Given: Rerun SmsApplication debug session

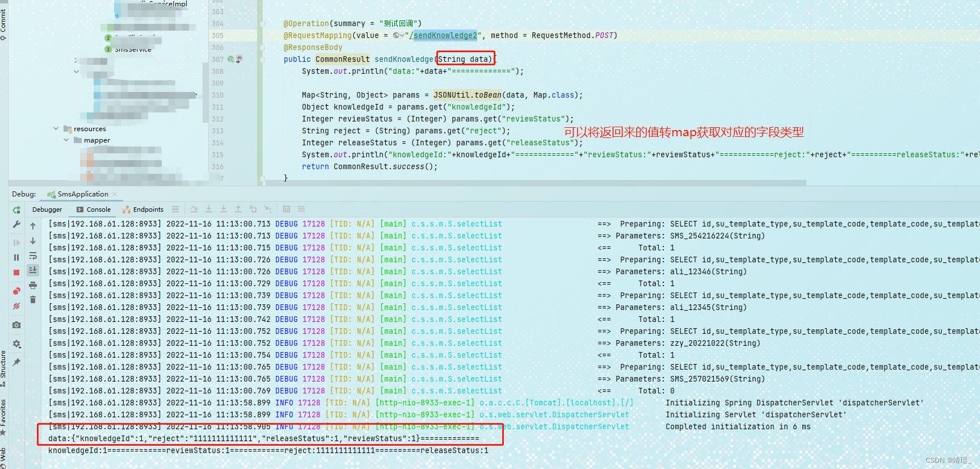Looking at the screenshot, I should 16,210.
